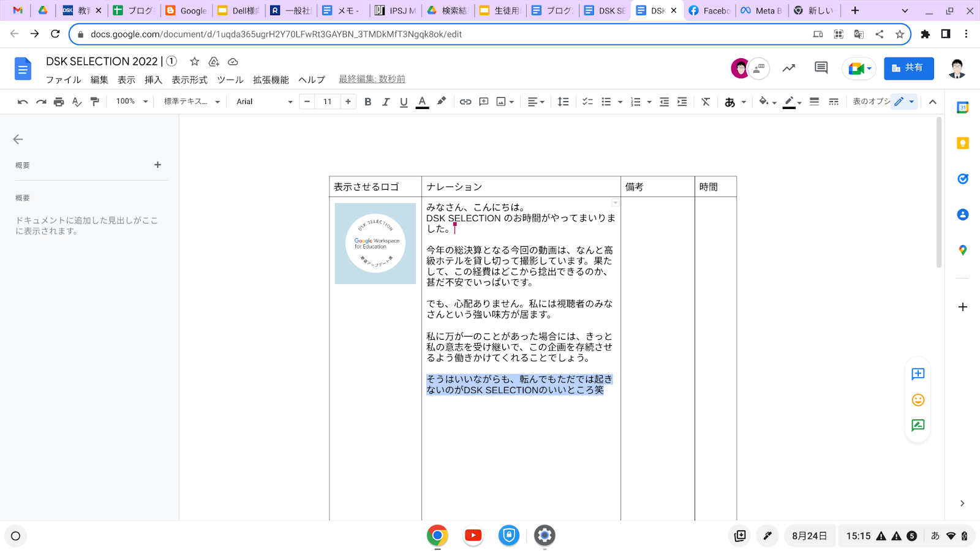
Task: Open the text alignment dropdown
Action: pos(536,102)
